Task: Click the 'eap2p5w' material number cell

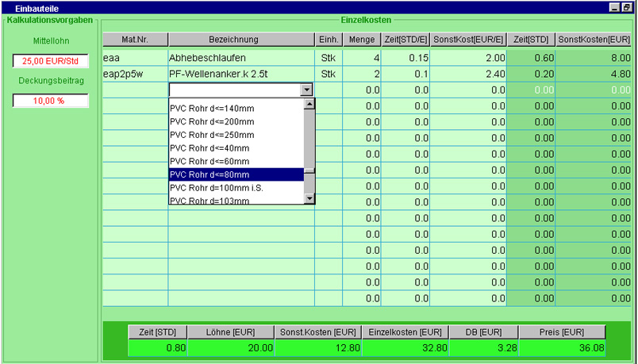Action: (135, 74)
